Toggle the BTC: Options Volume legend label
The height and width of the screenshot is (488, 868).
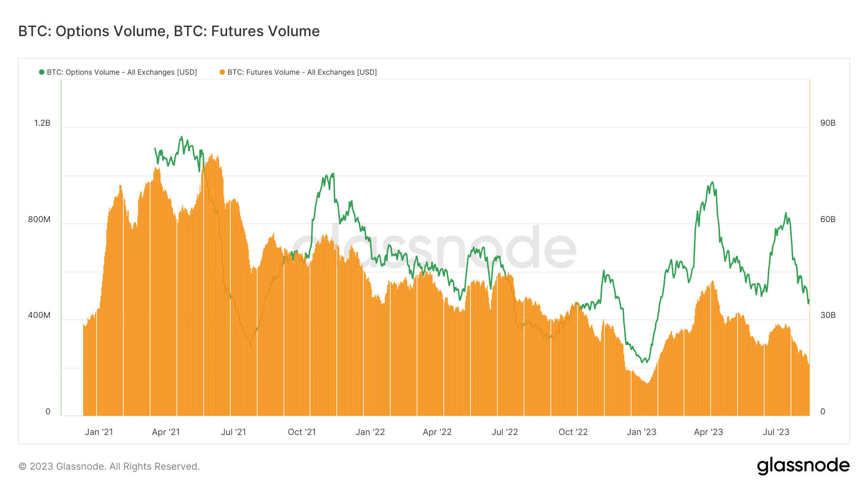[122, 72]
